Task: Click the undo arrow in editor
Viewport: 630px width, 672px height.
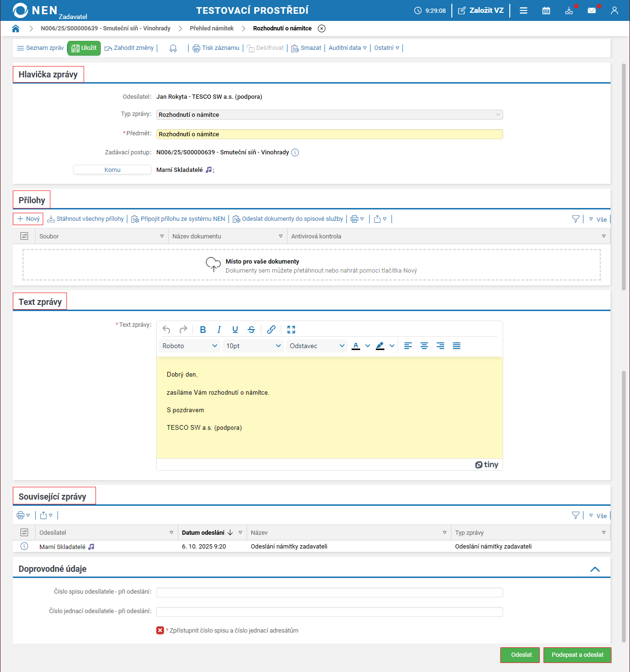Action: [166, 330]
